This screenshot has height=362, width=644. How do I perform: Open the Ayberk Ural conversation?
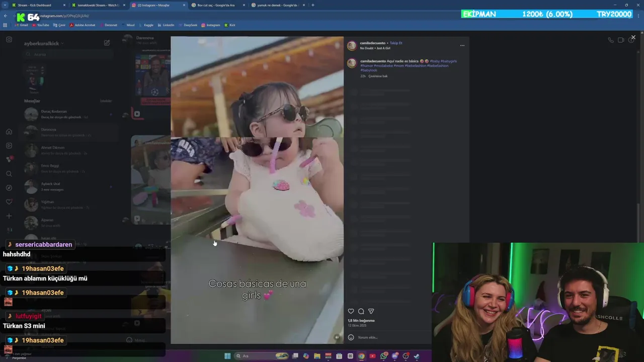pos(68,187)
